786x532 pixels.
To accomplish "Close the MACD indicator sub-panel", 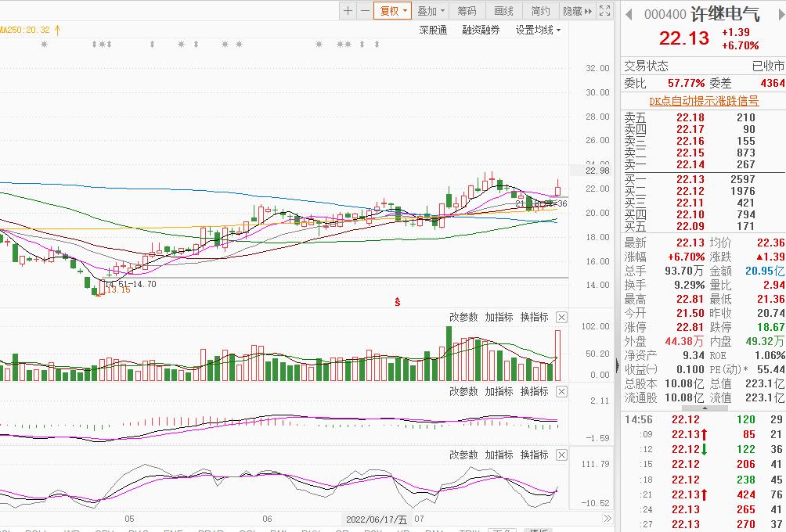I will [x=561, y=391].
